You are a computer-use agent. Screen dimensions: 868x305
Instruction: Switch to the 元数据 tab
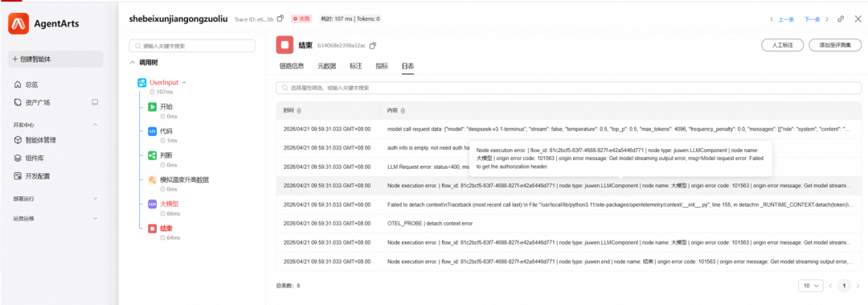[x=326, y=66]
